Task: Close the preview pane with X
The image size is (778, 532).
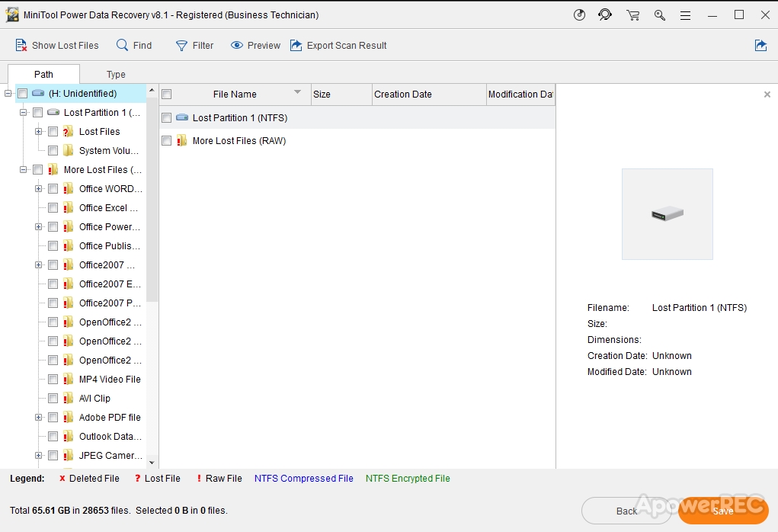Action: coord(767,95)
